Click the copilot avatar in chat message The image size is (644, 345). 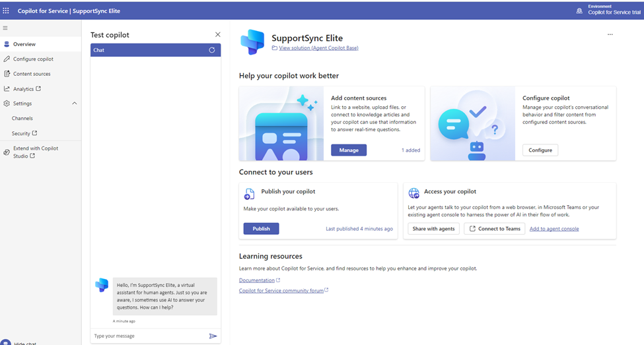tap(102, 285)
